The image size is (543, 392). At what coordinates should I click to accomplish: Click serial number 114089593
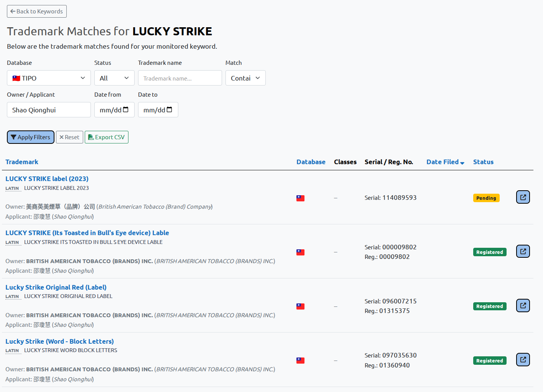click(399, 198)
